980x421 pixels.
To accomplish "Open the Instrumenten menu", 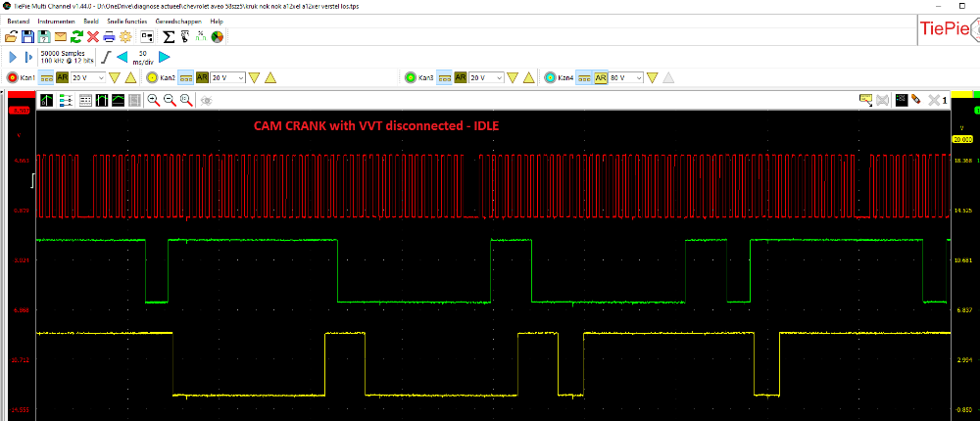I will pos(56,21).
